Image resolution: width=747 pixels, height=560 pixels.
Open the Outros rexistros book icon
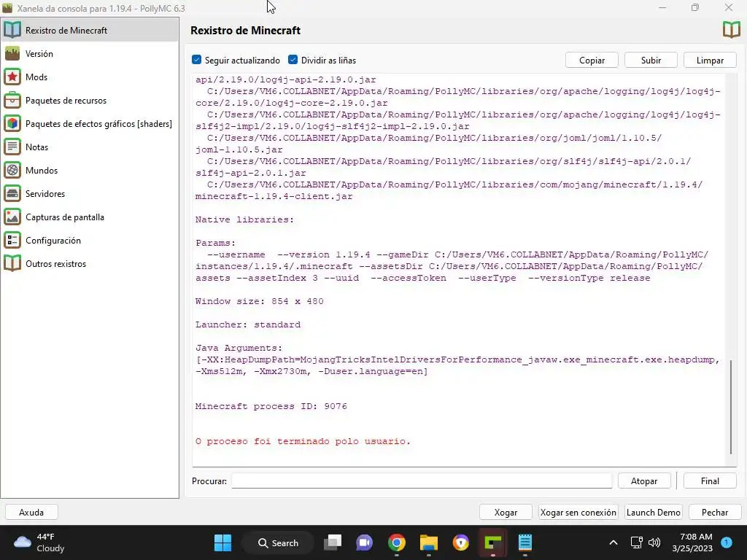click(12, 263)
